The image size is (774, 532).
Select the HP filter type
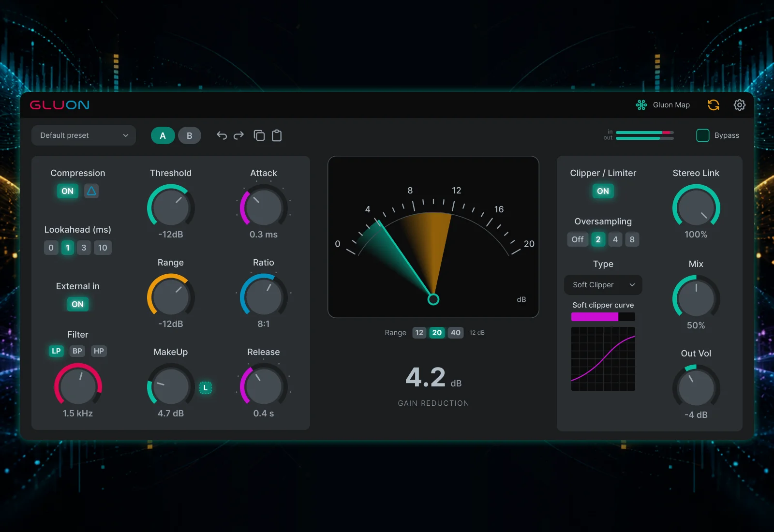[99, 351]
